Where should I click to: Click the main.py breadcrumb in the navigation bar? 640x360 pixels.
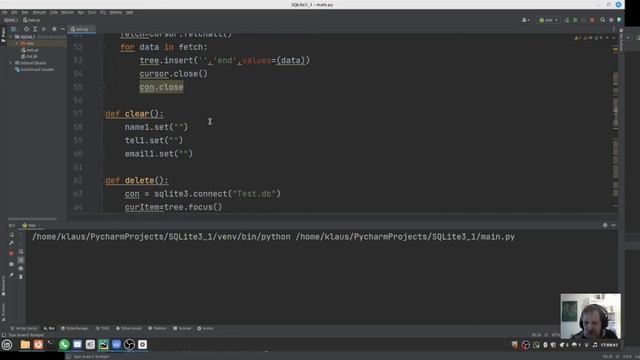click(32, 20)
